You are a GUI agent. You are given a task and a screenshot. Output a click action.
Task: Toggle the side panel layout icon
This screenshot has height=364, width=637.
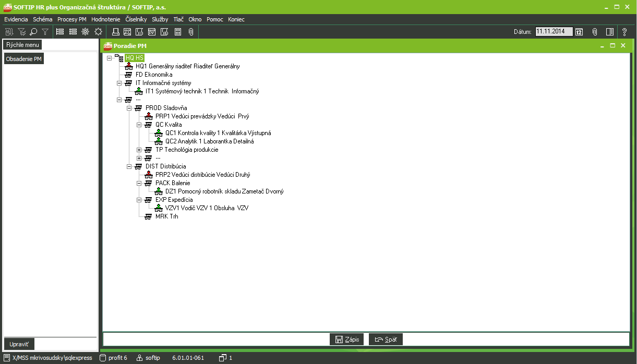(x=609, y=32)
